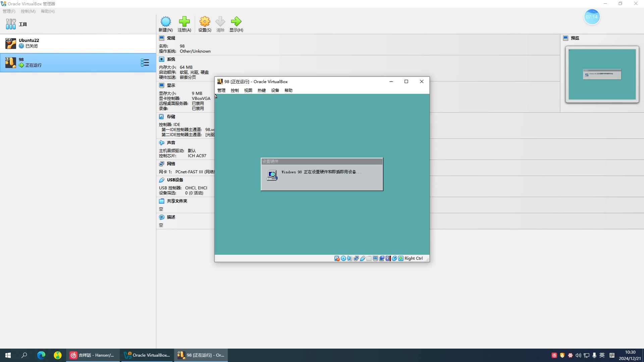
Task: Open the 管理 menu in the 98 VM window
Action: pos(221,90)
